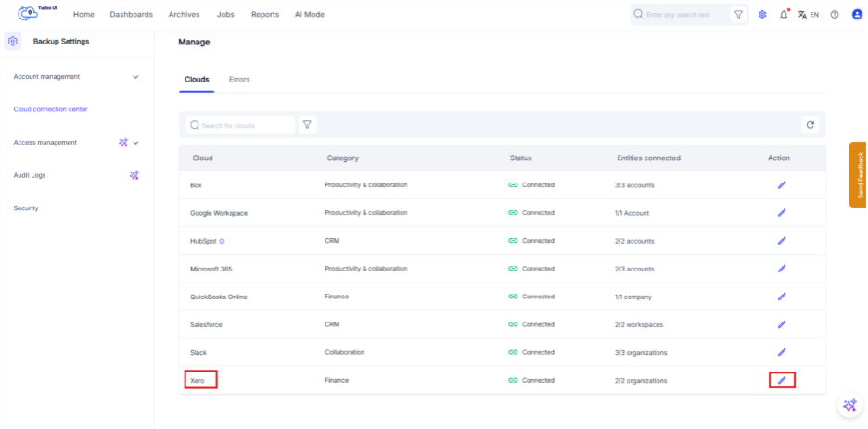Open Audit Logs in the sidebar
The height and width of the screenshot is (429, 868).
pyautogui.click(x=30, y=175)
